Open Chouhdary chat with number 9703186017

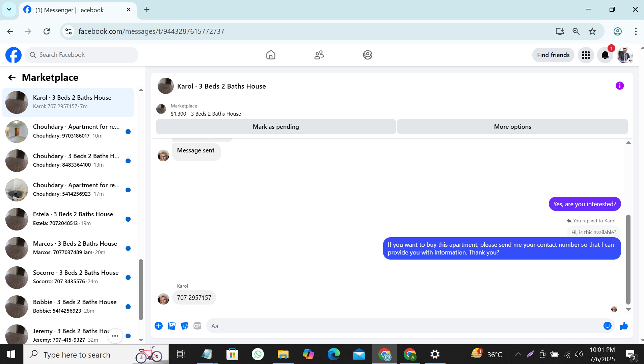click(68, 131)
